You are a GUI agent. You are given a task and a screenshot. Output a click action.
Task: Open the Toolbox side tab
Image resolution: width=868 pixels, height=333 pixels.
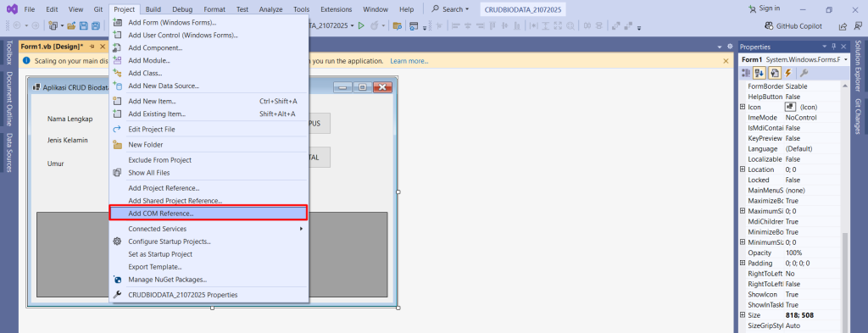[x=8, y=53]
